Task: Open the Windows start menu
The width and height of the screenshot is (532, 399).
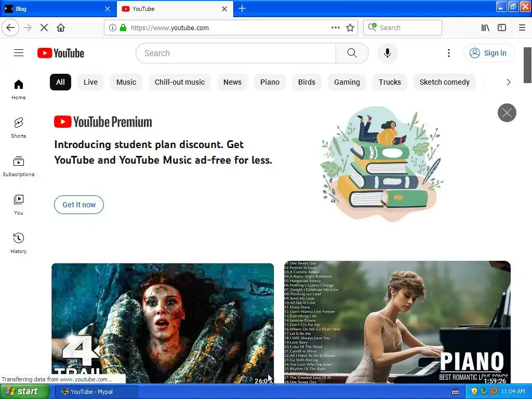Action: click(24, 392)
